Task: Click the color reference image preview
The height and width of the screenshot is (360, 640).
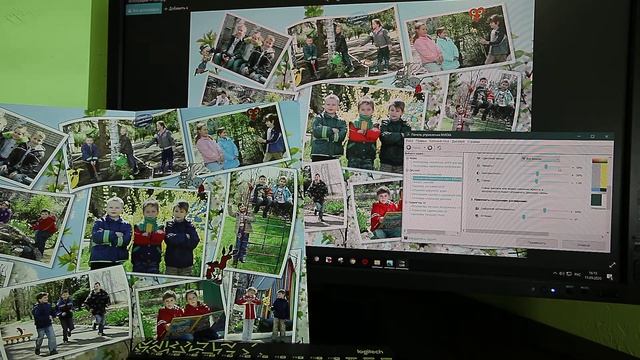Action: [x=600, y=175]
